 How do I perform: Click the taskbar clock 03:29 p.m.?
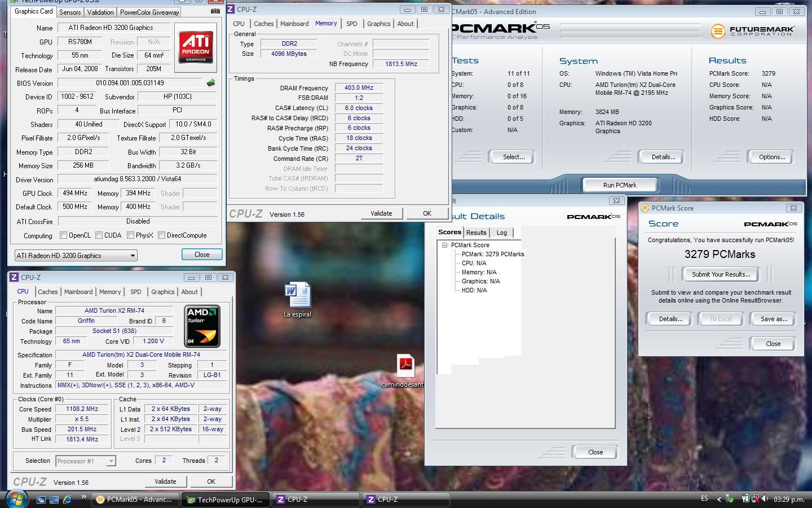789,499
